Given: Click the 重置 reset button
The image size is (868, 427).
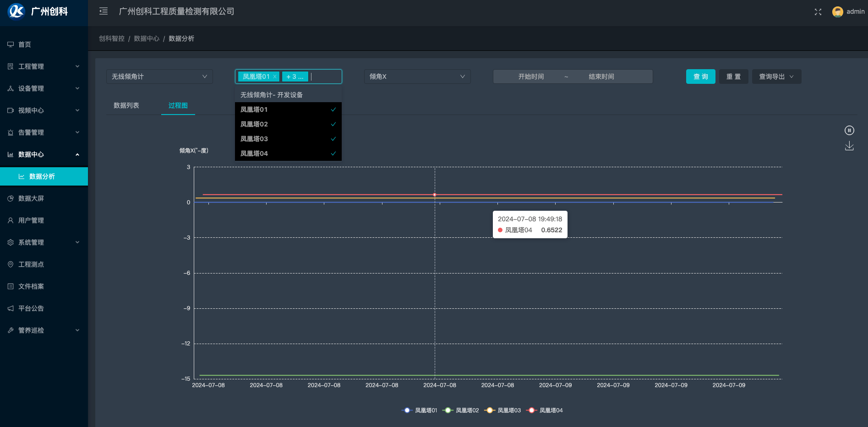Looking at the screenshot, I should pyautogui.click(x=733, y=77).
